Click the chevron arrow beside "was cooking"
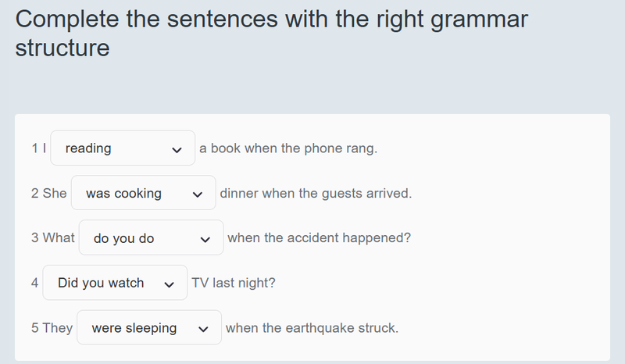 (198, 194)
